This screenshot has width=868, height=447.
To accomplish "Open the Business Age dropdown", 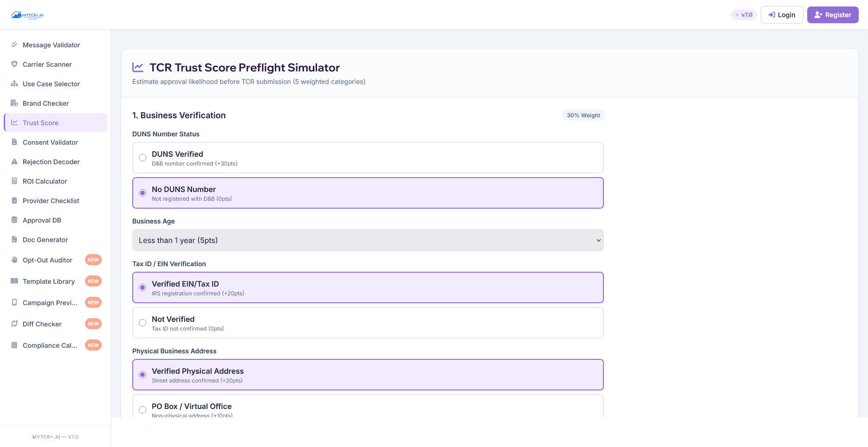I will pos(368,240).
